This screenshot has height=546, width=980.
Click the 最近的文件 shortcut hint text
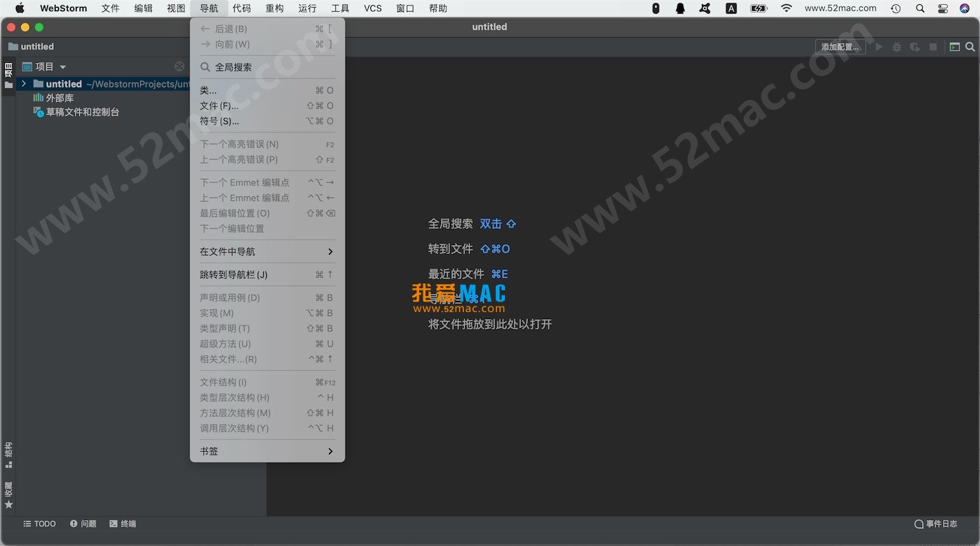468,274
